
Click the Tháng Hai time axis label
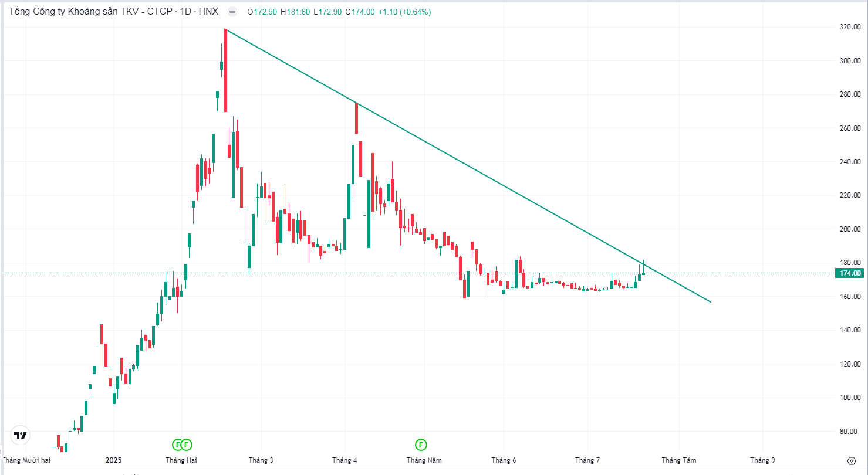[x=181, y=460]
